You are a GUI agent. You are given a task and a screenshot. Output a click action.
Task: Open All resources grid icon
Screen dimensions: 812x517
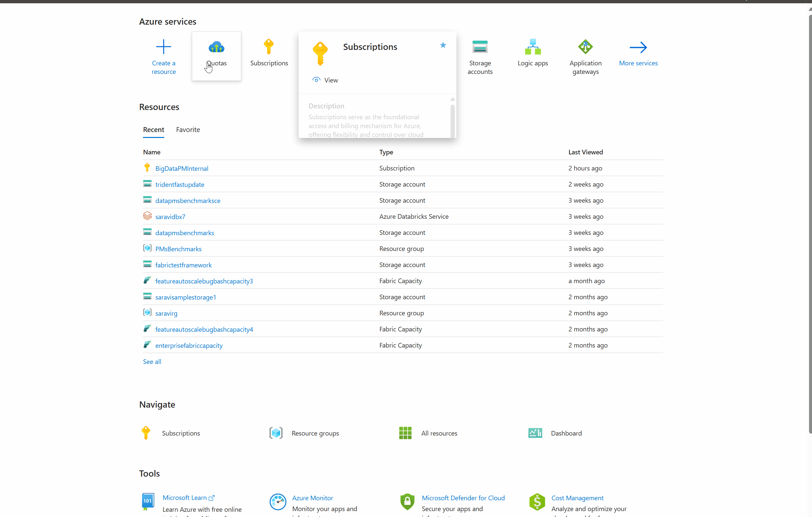[x=405, y=433]
